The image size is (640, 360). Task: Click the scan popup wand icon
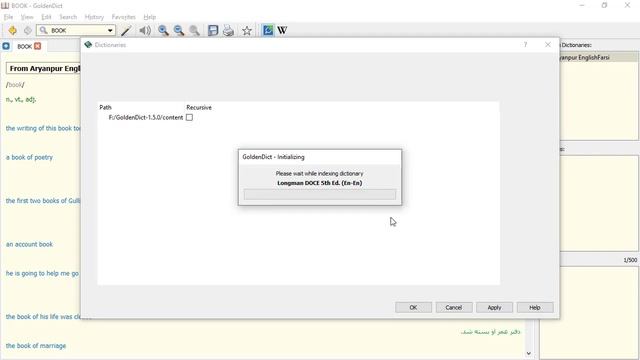[x=126, y=31]
